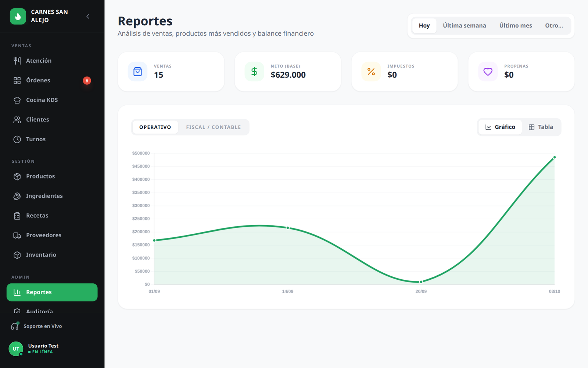Screen dimensions: 588x368
Task: Switch to the FISCAL / CONTABLE tab
Action: [x=214, y=127]
